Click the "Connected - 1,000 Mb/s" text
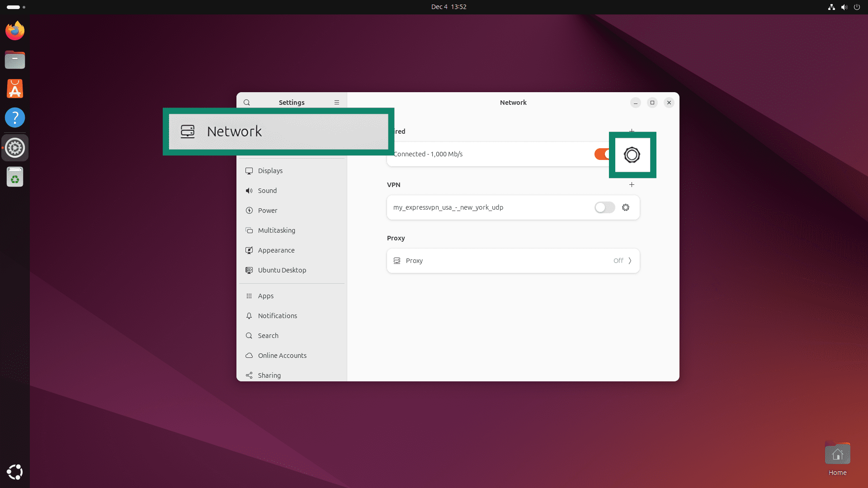This screenshot has height=488, width=868. pos(428,154)
